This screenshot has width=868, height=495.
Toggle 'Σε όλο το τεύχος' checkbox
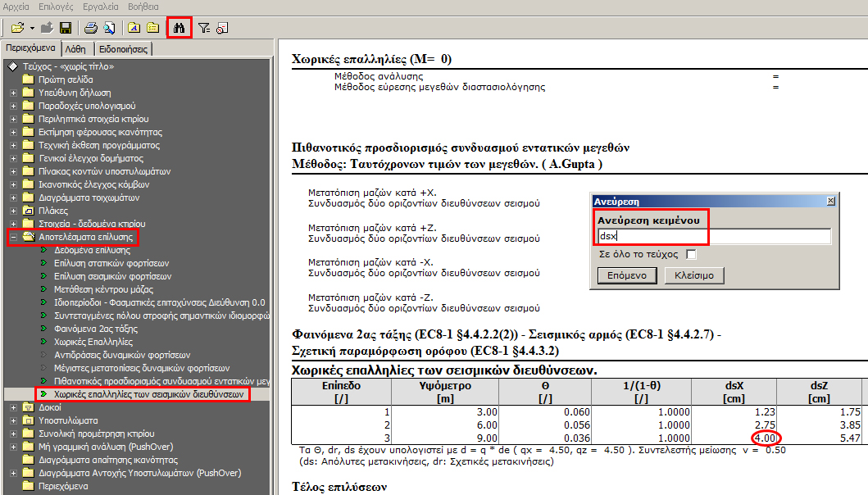(x=691, y=255)
